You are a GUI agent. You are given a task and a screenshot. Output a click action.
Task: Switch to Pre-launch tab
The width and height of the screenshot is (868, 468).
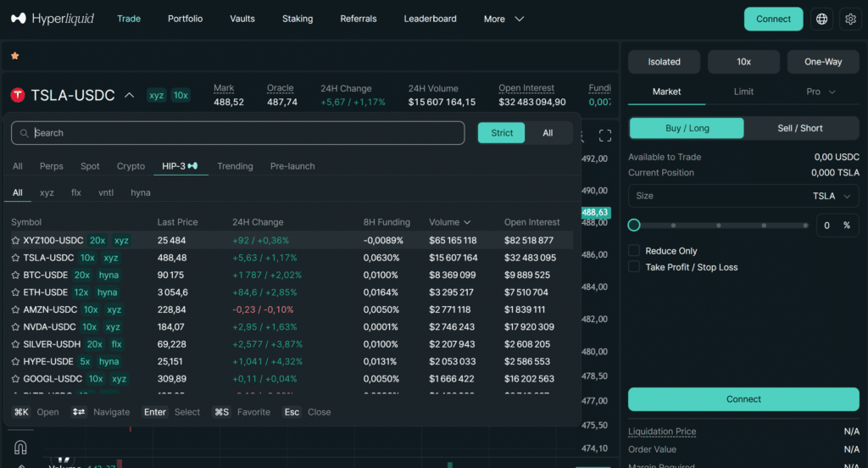[292, 166]
